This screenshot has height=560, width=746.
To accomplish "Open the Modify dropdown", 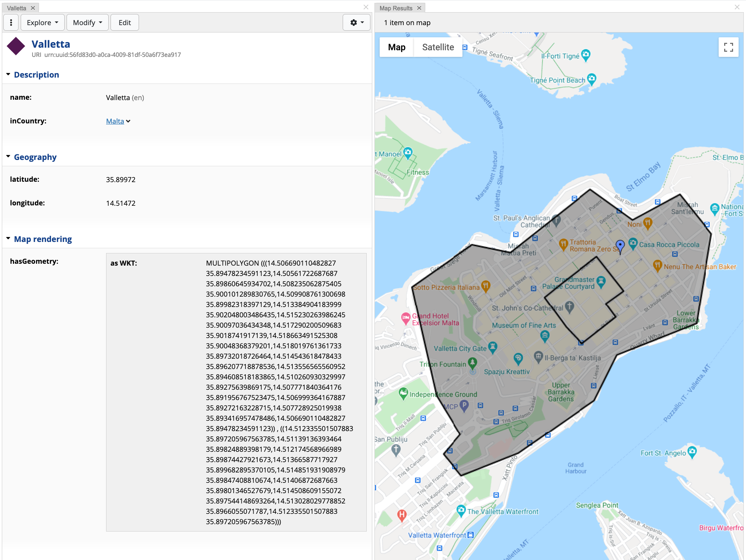I will pos(87,23).
